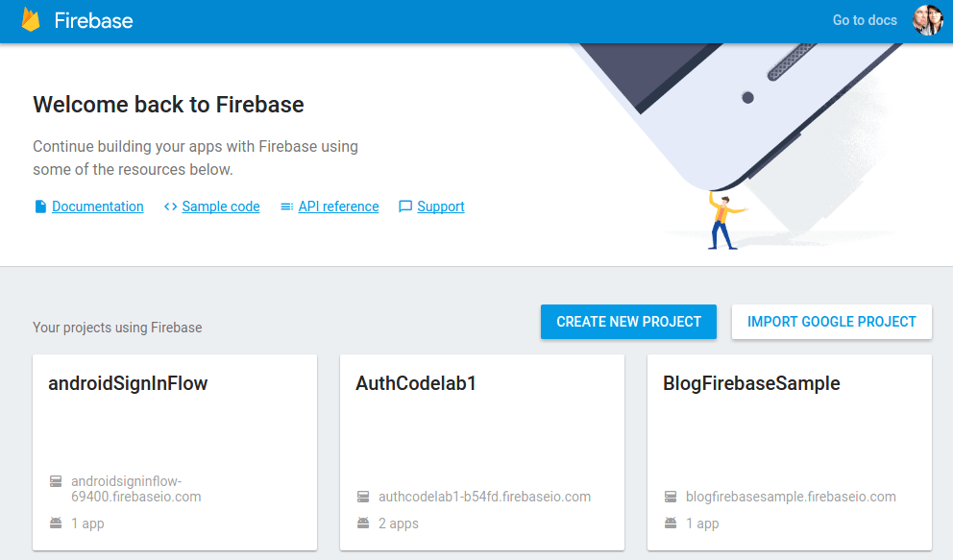Open the API reference link
This screenshot has height=560, width=953.
pyautogui.click(x=338, y=207)
